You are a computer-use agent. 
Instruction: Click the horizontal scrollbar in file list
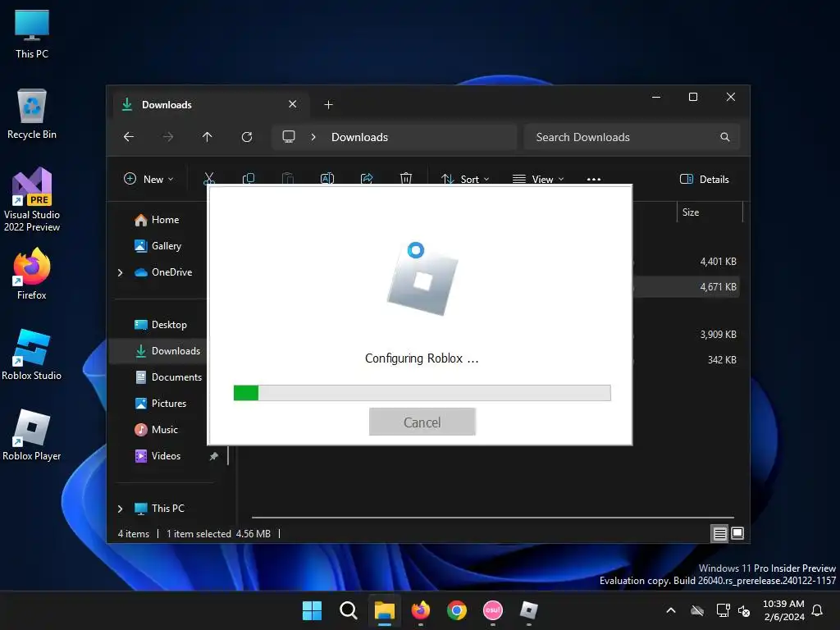coord(493,518)
